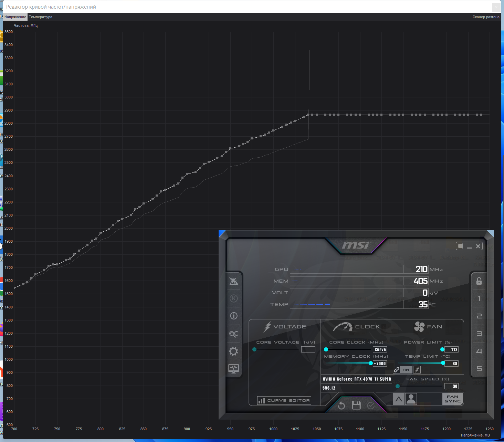
Task: Click the VOLT 0 mV readout
Action: coord(359,293)
